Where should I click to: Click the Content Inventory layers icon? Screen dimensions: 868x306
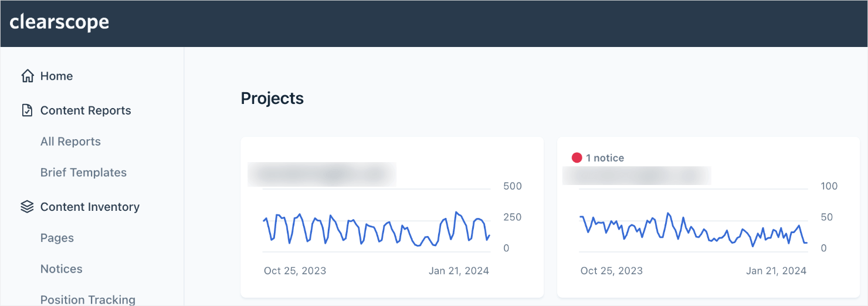tap(27, 207)
